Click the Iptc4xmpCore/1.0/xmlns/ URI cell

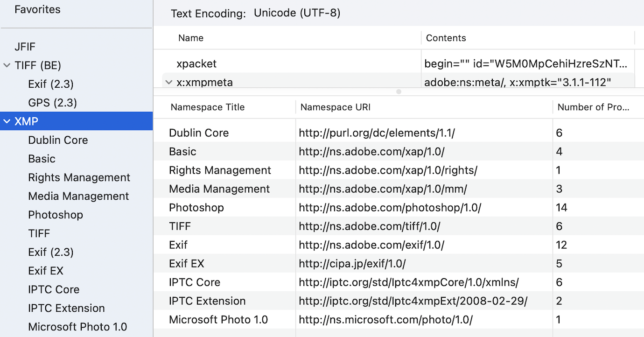(x=409, y=282)
